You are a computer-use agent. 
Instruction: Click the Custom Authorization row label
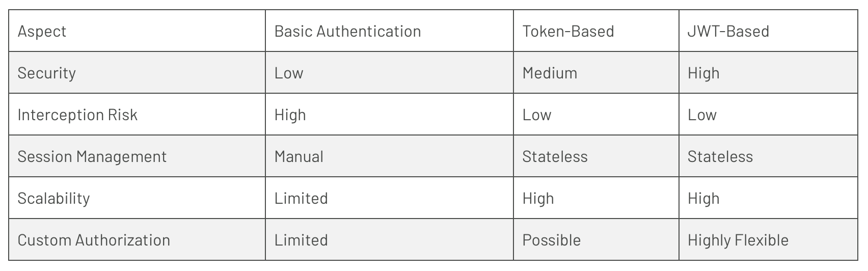point(94,240)
